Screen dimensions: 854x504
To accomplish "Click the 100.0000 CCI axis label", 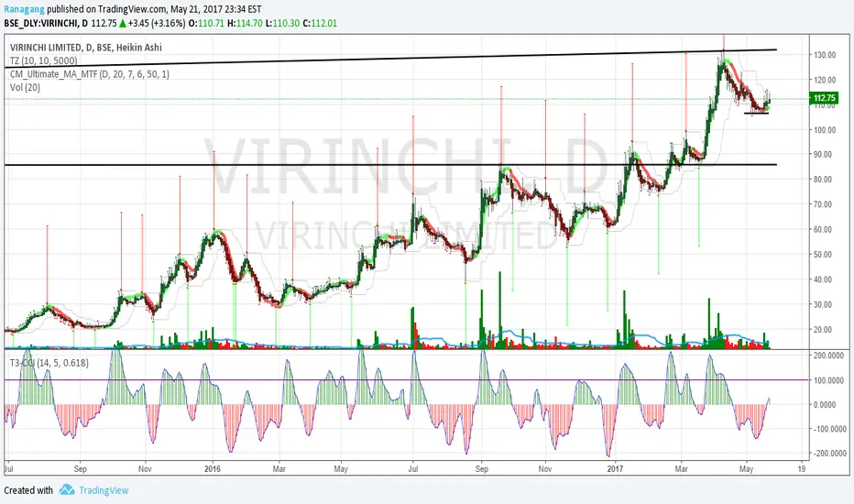I will pyautogui.click(x=830, y=380).
